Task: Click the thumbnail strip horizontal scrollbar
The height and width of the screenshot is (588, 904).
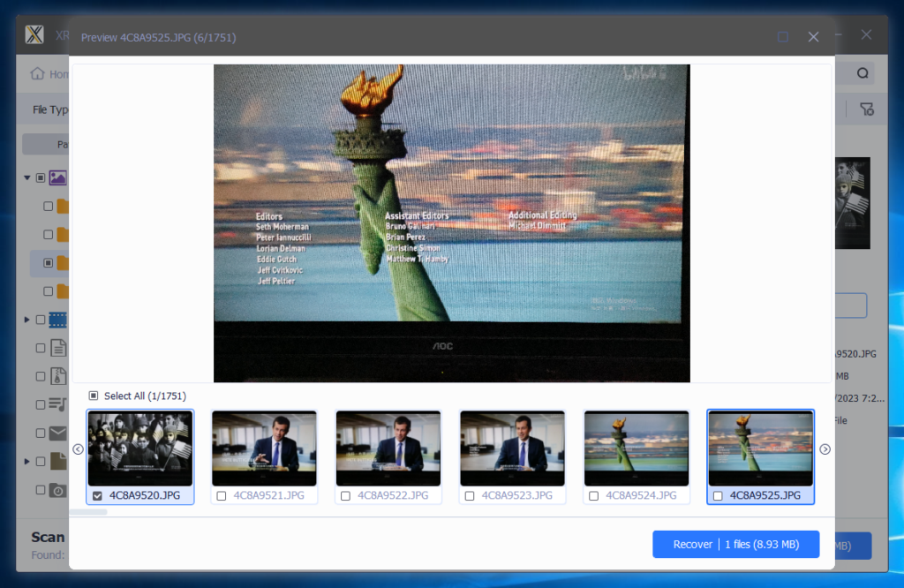Action: [88, 512]
